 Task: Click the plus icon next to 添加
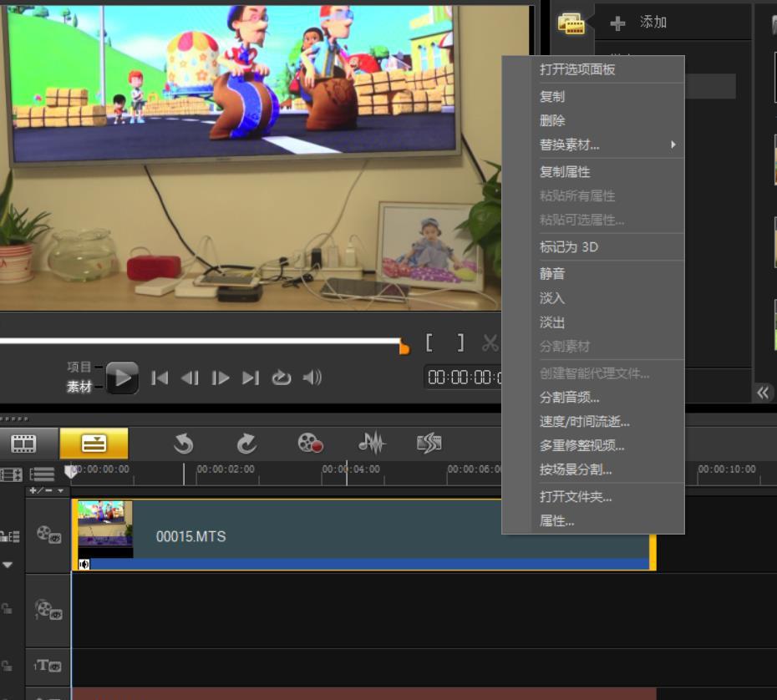click(x=617, y=23)
